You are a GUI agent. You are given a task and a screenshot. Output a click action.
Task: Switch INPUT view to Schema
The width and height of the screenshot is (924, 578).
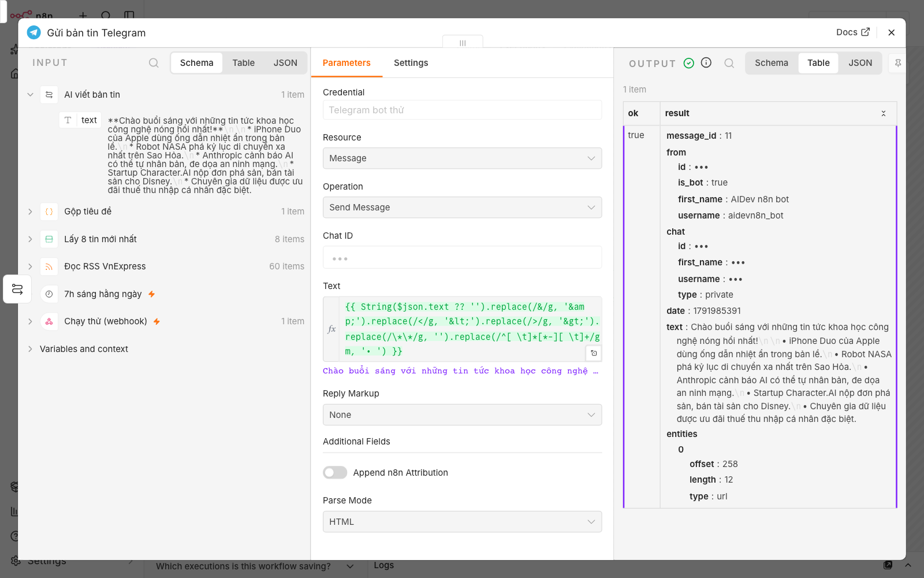click(x=196, y=63)
